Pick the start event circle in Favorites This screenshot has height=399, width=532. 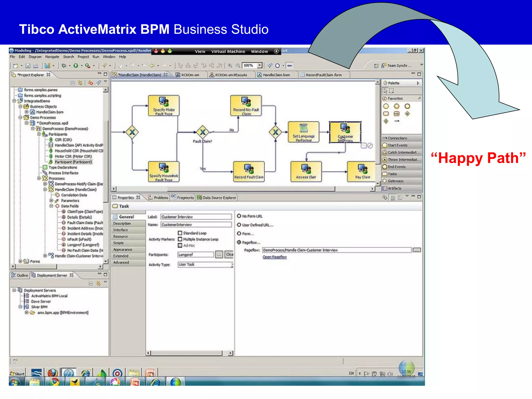click(x=386, y=106)
